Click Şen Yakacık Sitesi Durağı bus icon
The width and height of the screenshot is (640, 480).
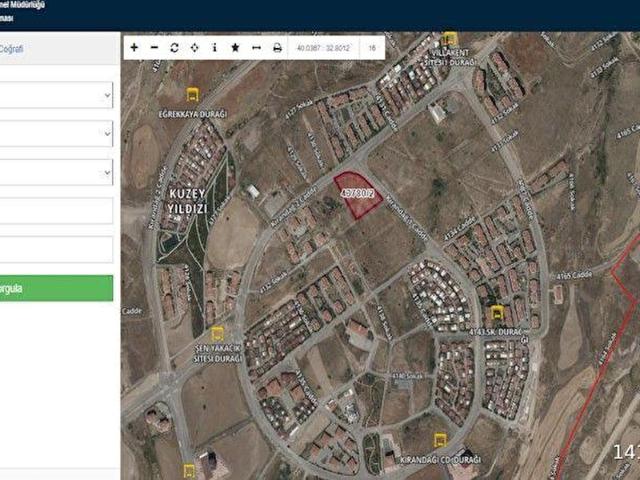217,333
